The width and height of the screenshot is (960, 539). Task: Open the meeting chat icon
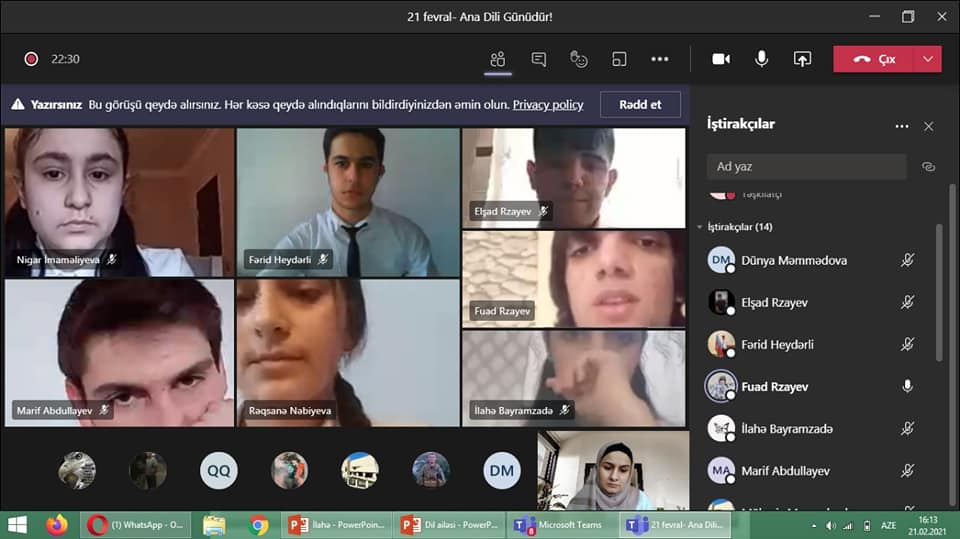click(539, 59)
